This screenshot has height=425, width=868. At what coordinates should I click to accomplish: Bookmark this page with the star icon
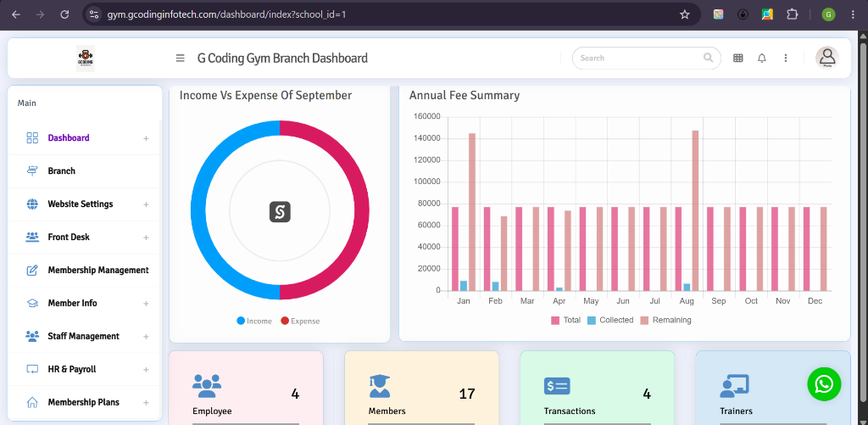(x=685, y=15)
